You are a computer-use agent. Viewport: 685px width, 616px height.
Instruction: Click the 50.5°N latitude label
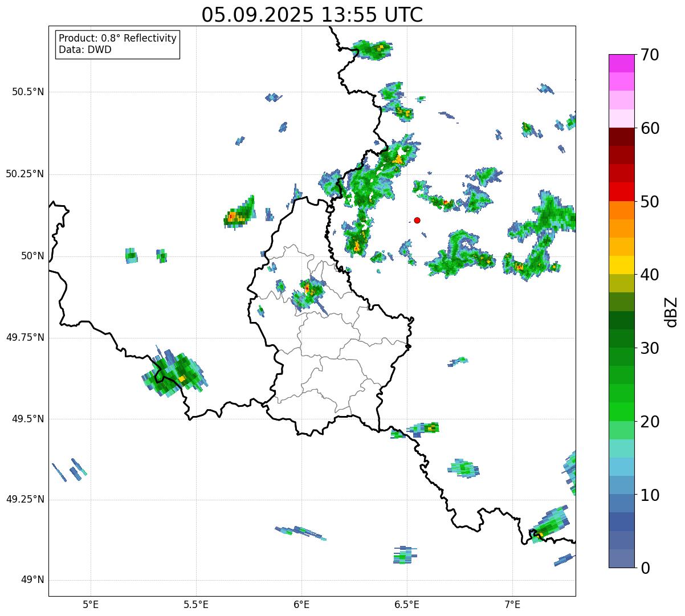(28, 92)
